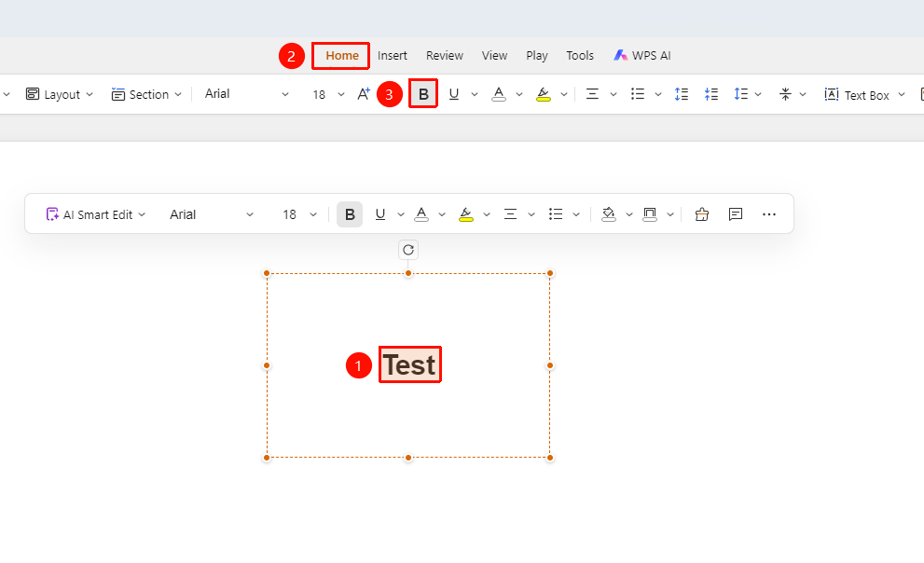Click the shape fill bucket icon
Image resolution: width=924 pixels, height=563 pixels.
point(609,214)
